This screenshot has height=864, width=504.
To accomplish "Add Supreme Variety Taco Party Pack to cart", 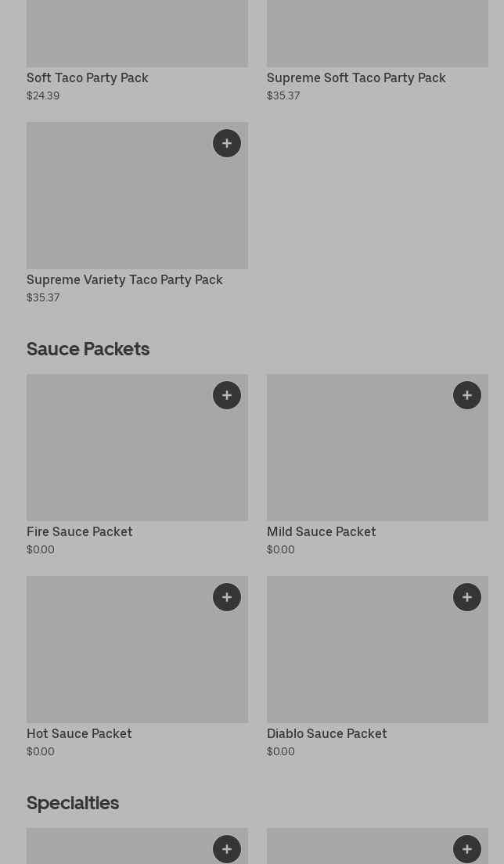I will (x=227, y=143).
